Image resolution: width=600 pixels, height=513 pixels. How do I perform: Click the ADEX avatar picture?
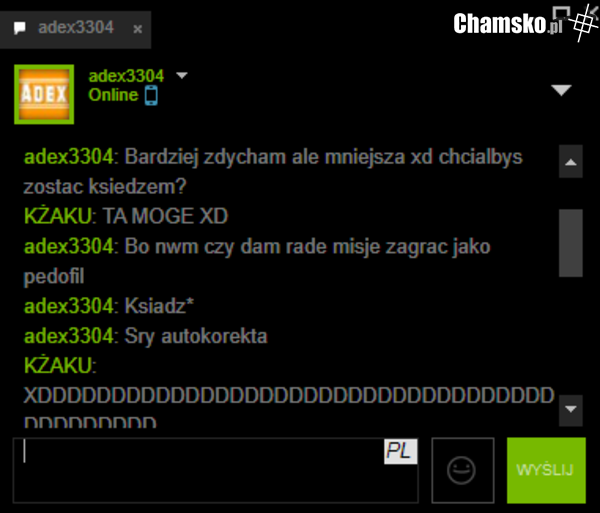coord(44,94)
